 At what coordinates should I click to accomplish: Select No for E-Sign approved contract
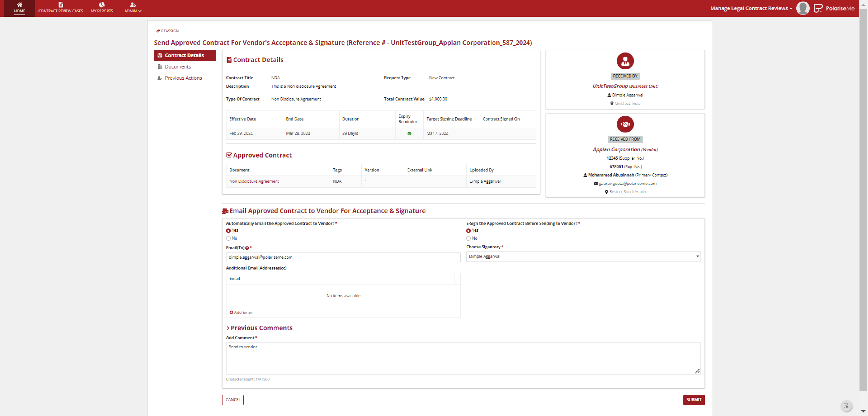pyautogui.click(x=468, y=238)
